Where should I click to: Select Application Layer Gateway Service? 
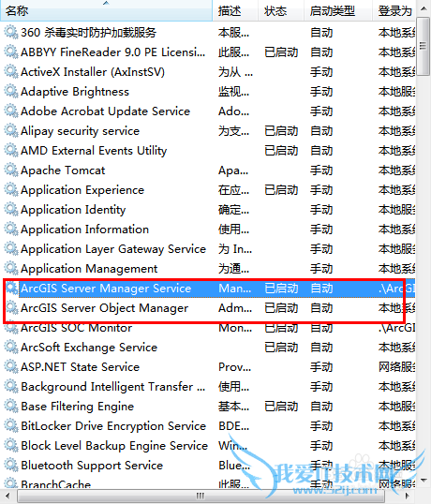pos(113,249)
